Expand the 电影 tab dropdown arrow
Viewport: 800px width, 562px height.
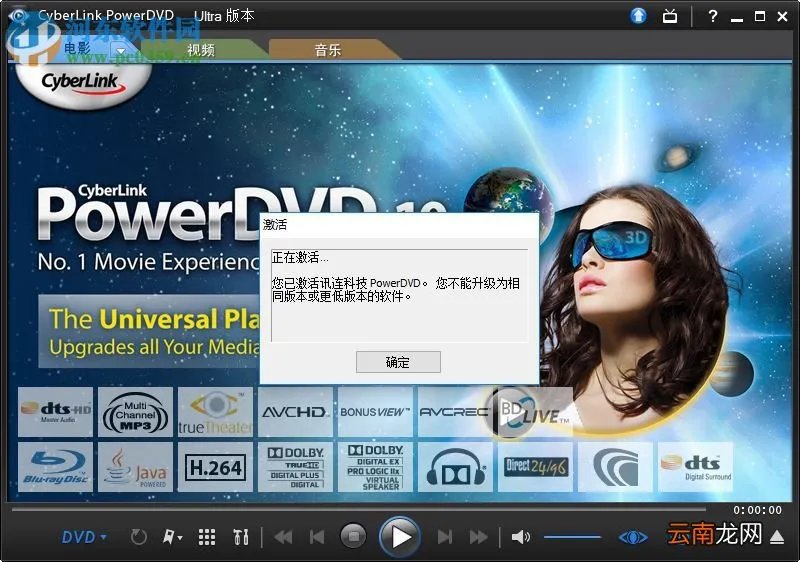coord(121,50)
